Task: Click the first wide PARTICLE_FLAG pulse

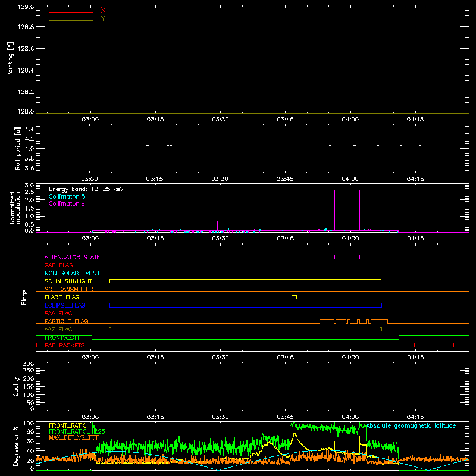Action: click(327, 321)
